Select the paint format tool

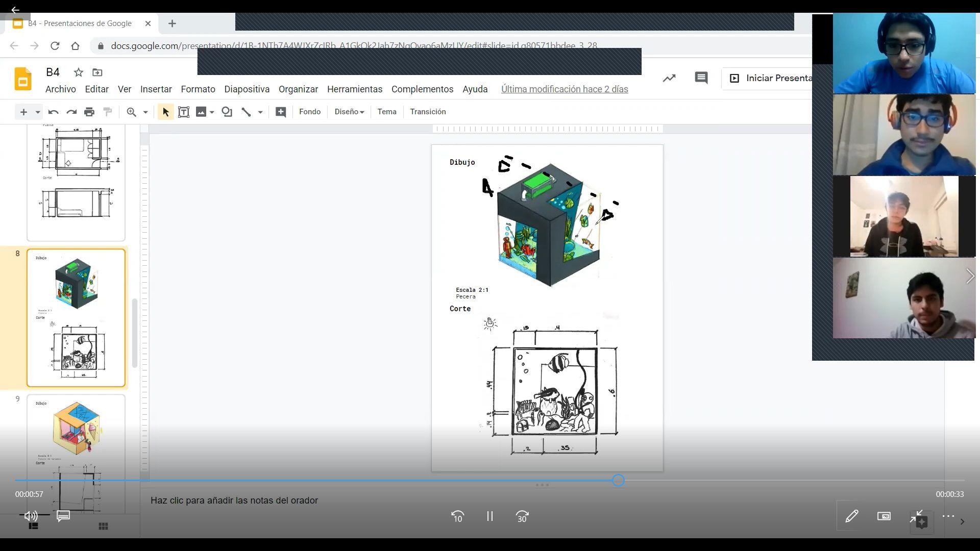pos(108,112)
